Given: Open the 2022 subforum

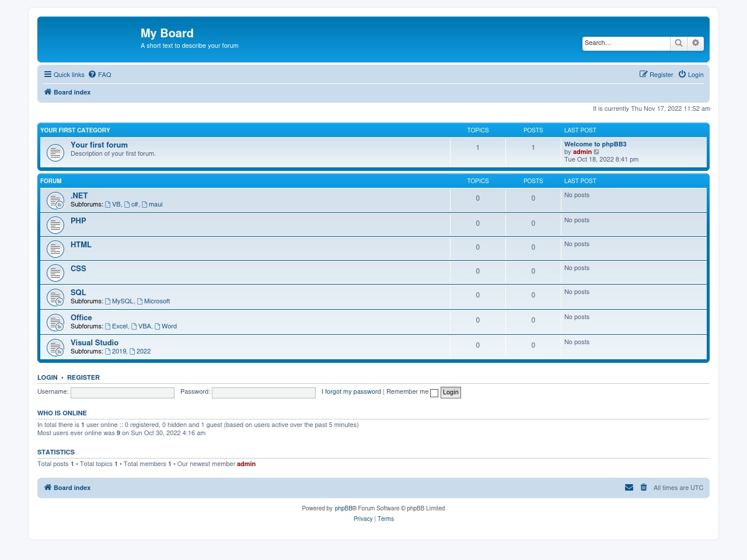Looking at the screenshot, I should (140, 351).
